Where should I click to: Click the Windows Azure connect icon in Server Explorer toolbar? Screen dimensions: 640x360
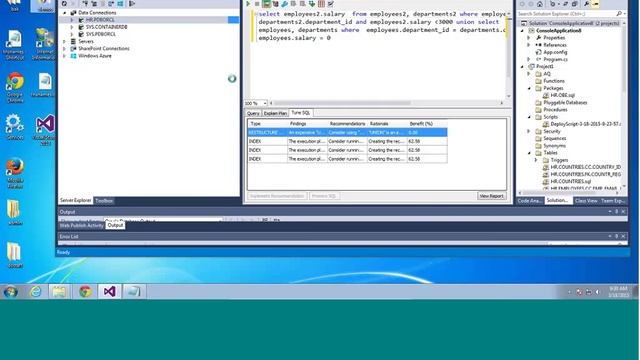coord(120,3)
